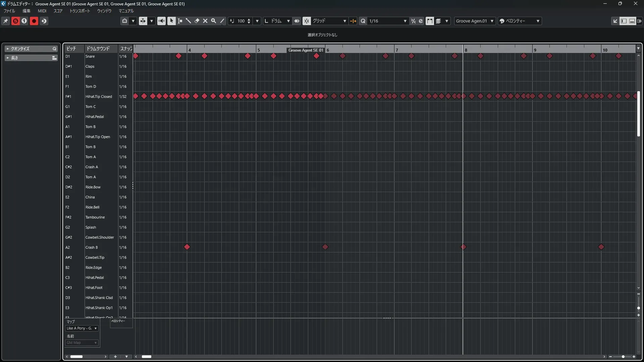Toggle the red Record in Editor button
Image resolution: width=644 pixels, height=362 pixels.
click(34, 21)
